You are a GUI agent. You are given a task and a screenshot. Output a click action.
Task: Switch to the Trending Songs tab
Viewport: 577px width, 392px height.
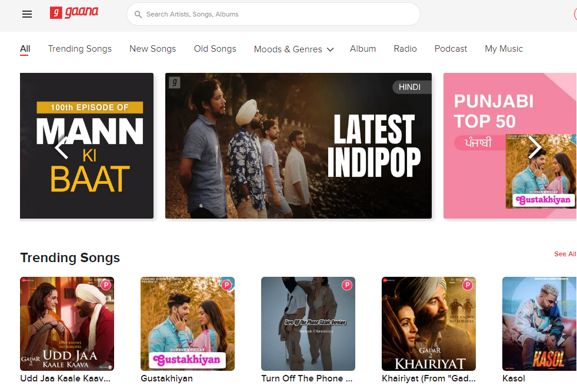79,49
